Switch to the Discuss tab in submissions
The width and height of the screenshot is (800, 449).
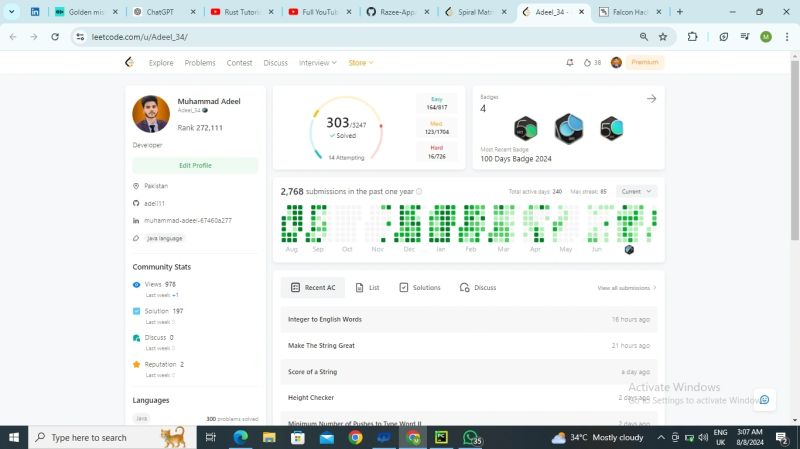[x=478, y=288]
